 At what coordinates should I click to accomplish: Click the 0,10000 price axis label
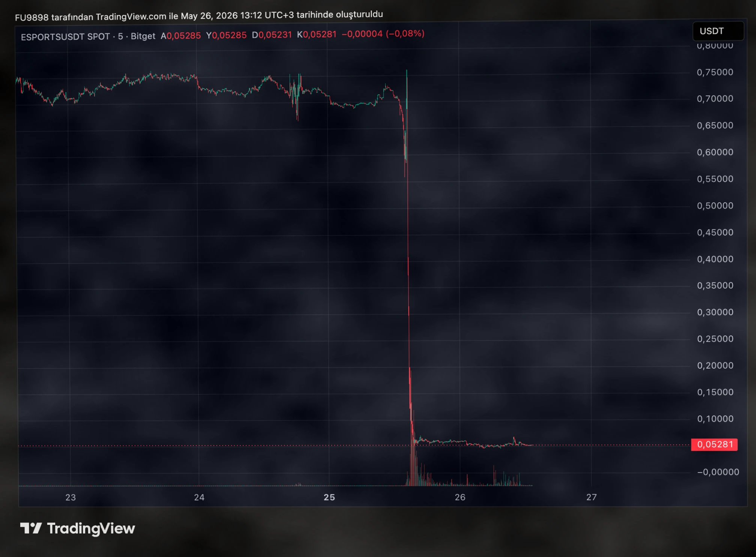(715, 419)
